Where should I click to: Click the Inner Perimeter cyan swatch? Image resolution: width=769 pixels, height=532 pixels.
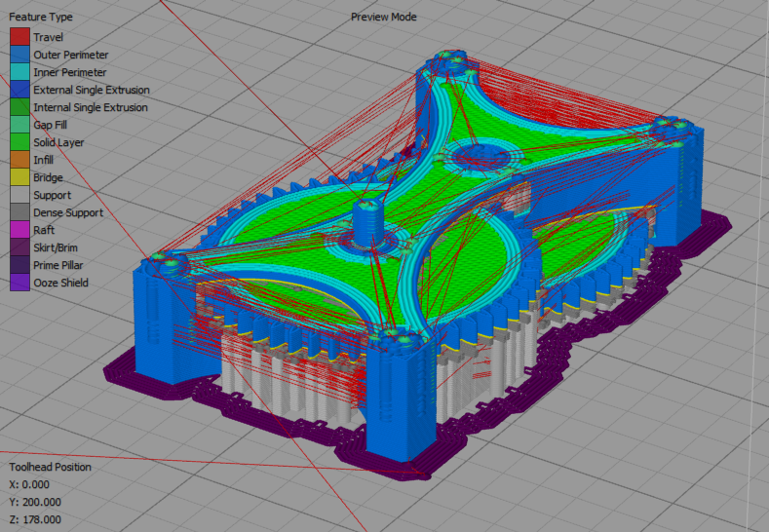point(19,72)
